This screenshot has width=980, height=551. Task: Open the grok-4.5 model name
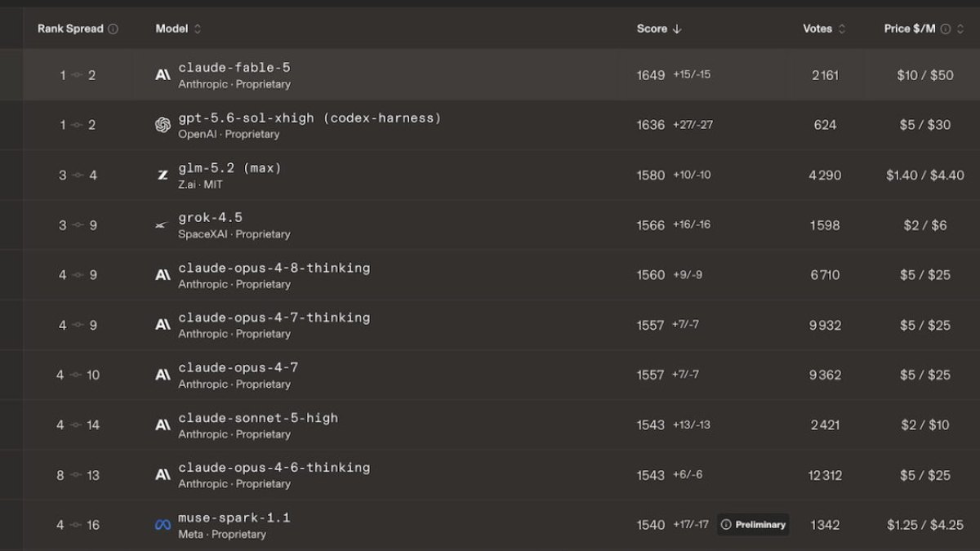point(210,218)
